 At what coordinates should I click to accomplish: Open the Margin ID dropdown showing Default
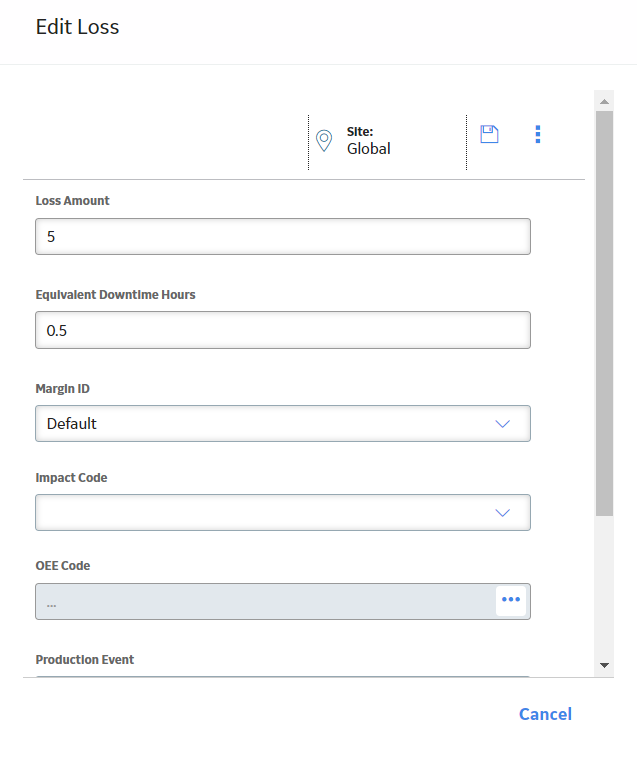click(x=283, y=424)
